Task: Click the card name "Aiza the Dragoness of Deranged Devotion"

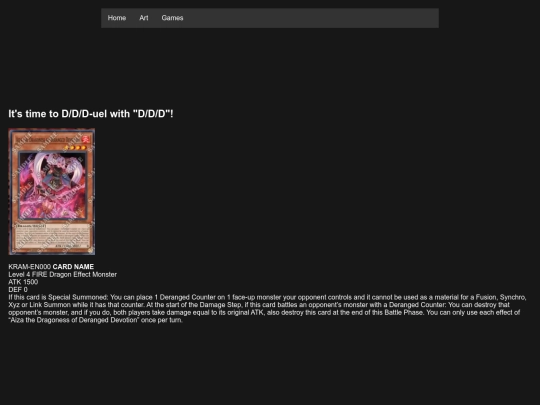Action: pyautogui.click(x=73, y=320)
